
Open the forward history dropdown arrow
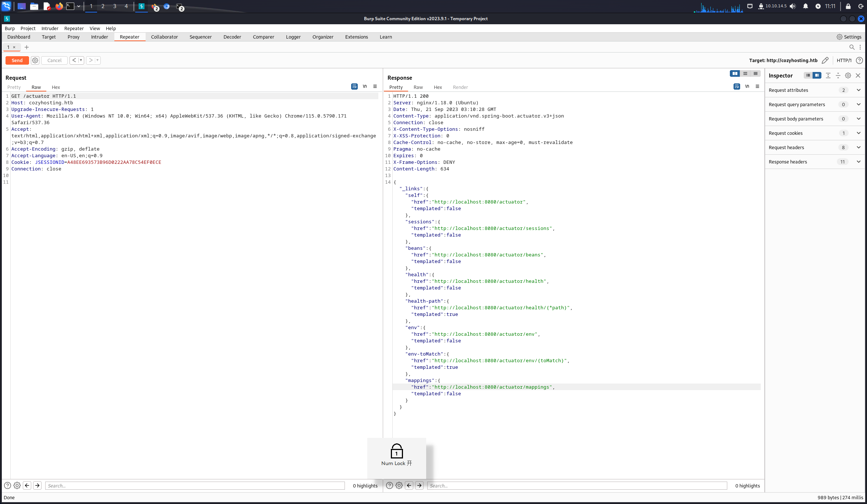pyautogui.click(x=97, y=60)
